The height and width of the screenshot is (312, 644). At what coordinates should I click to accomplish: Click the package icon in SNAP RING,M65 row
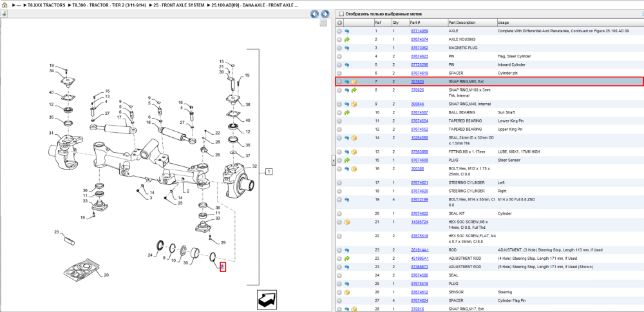click(x=354, y=82)
